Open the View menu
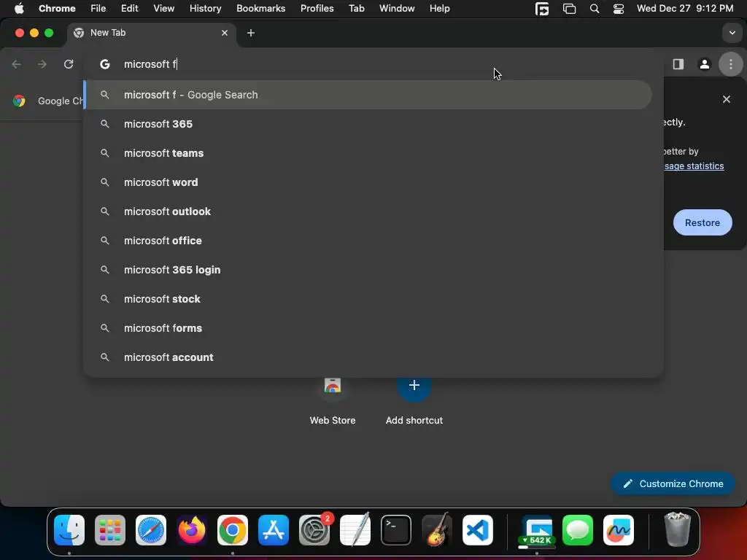The width and height of the screenshot is (747, 560). [163, 9]
